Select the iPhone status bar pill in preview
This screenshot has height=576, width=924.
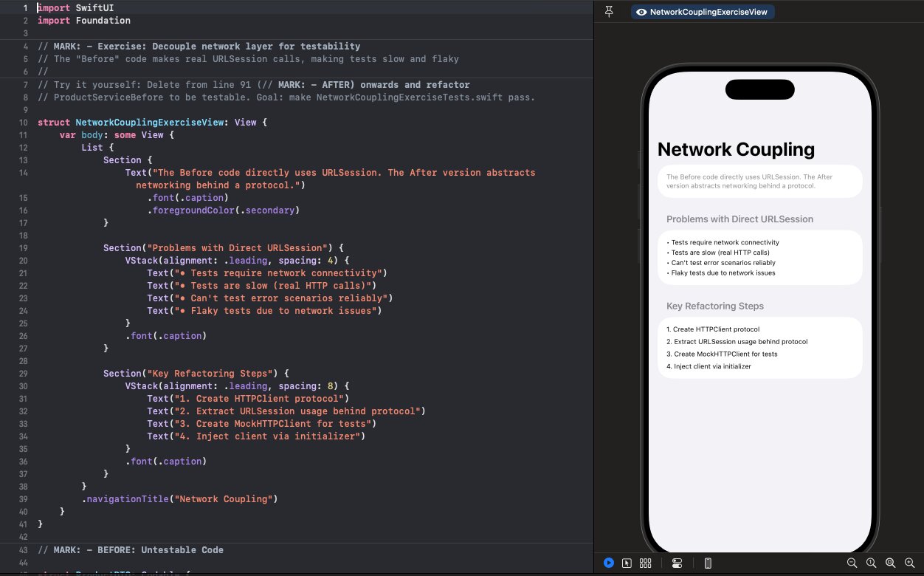[x=759, y=89]
